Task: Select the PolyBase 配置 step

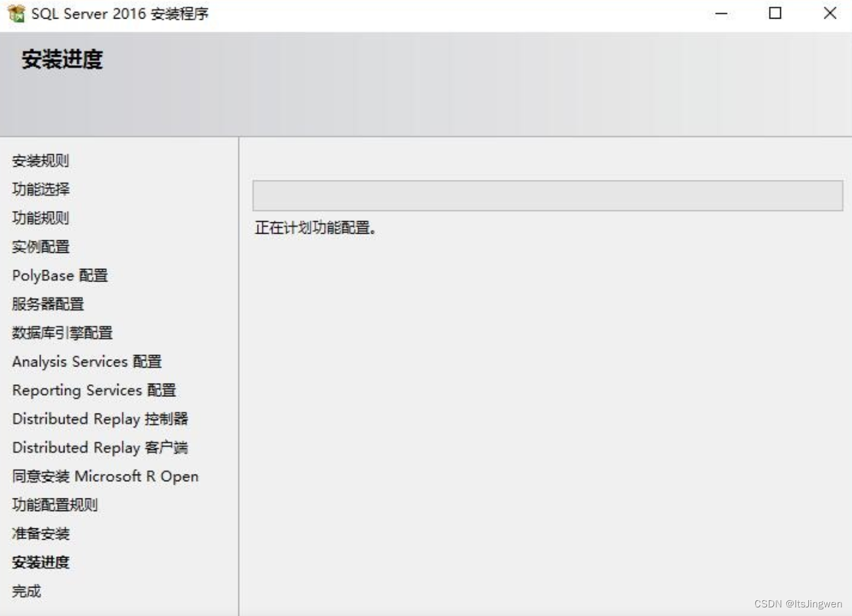Action: (x=60, y=275)
